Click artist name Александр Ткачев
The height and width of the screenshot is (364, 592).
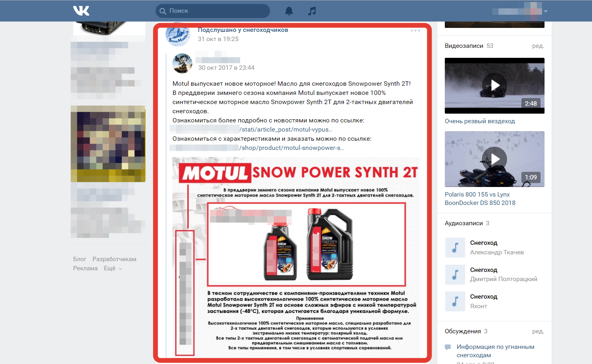(497, 252)
